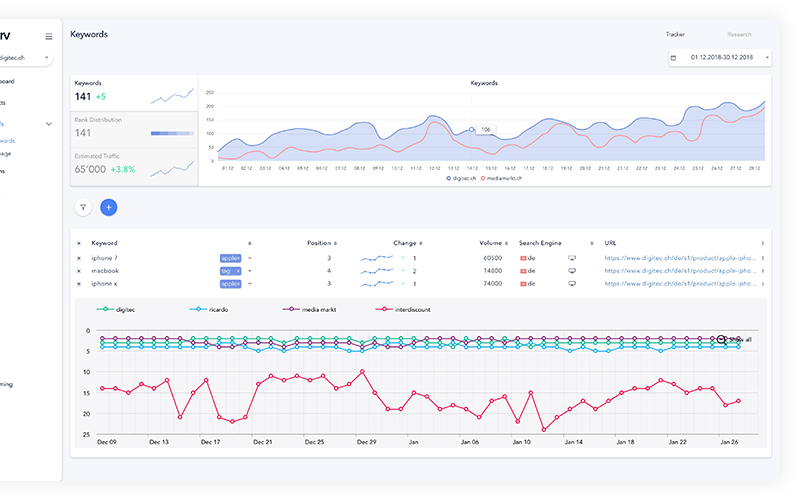Image resolution: width=800 pixels, height=500 pixels.
Task: Open the iphone 7 digitec URL link
Action: 681,258
